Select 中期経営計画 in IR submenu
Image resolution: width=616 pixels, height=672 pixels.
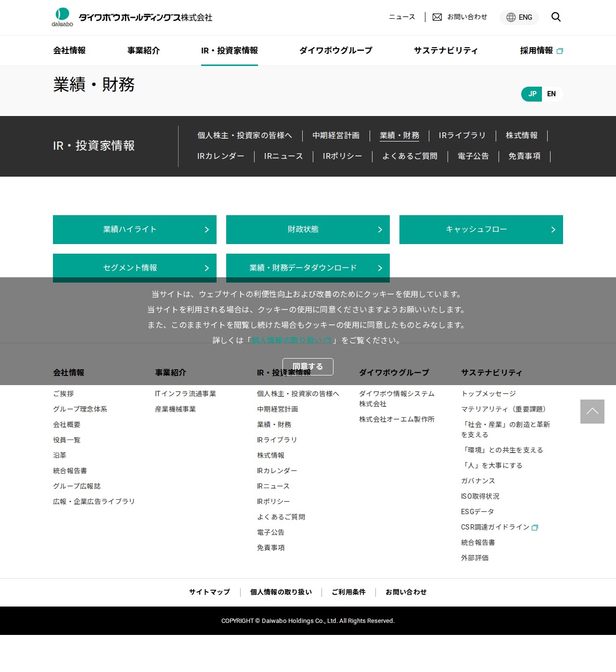point(336,136)
